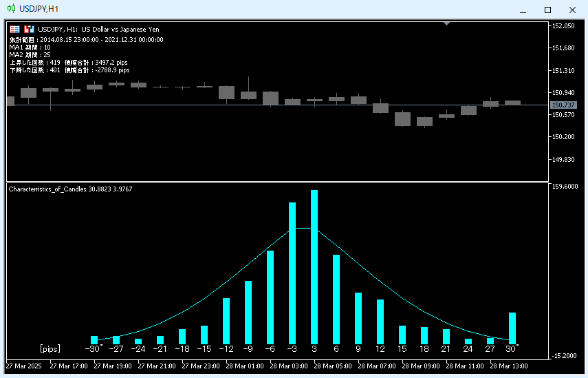Open the one-click trading panel icon
The image size is (588, 378).
pos(14,30)
